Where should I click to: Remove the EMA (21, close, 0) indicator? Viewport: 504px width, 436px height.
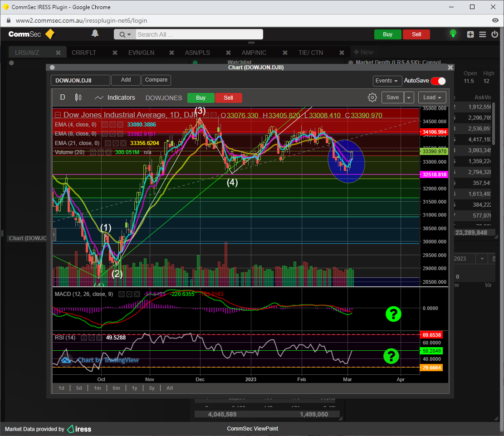coord(123,143)
